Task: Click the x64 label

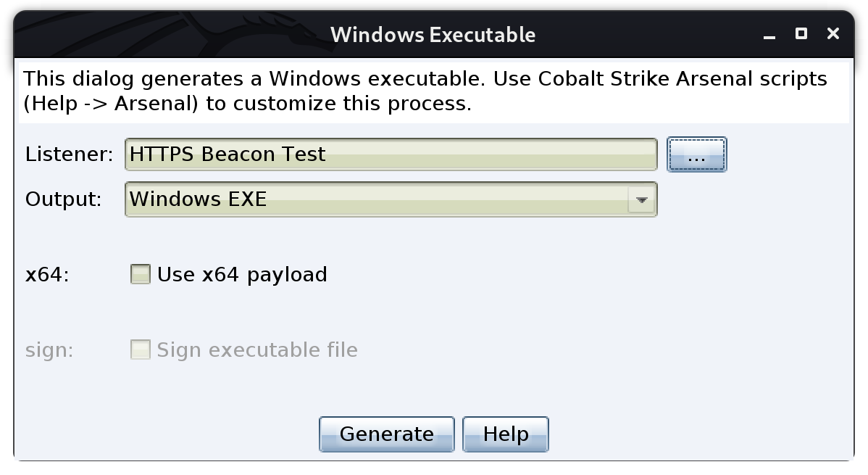Action: pos(47,274)
